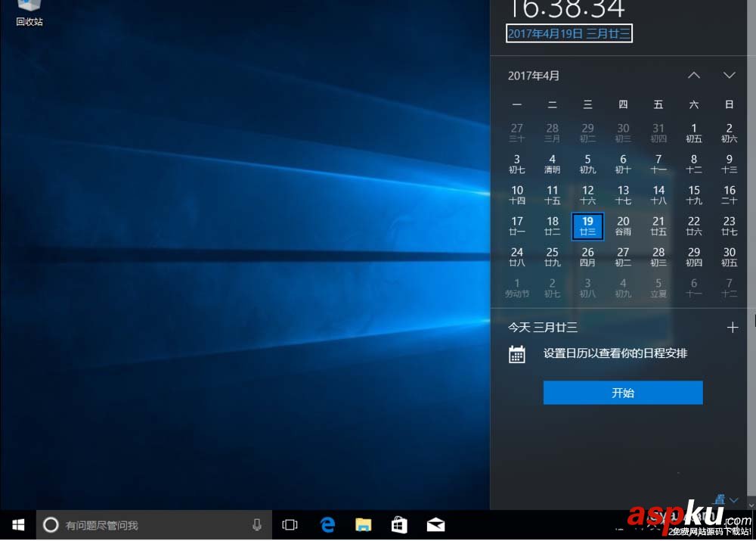Click the 2017年4月19日 三月廿三 date link
756x541 pixels.
[569, 33]
